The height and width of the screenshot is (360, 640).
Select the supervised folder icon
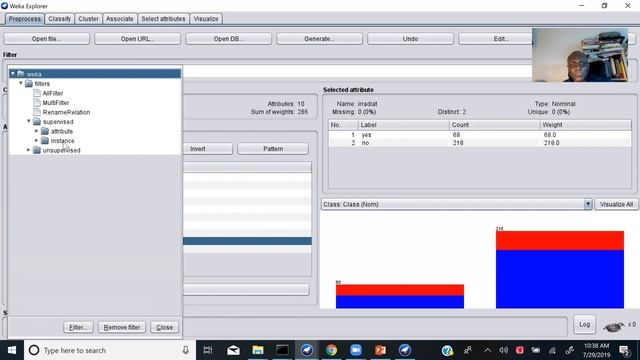[37, 122]
